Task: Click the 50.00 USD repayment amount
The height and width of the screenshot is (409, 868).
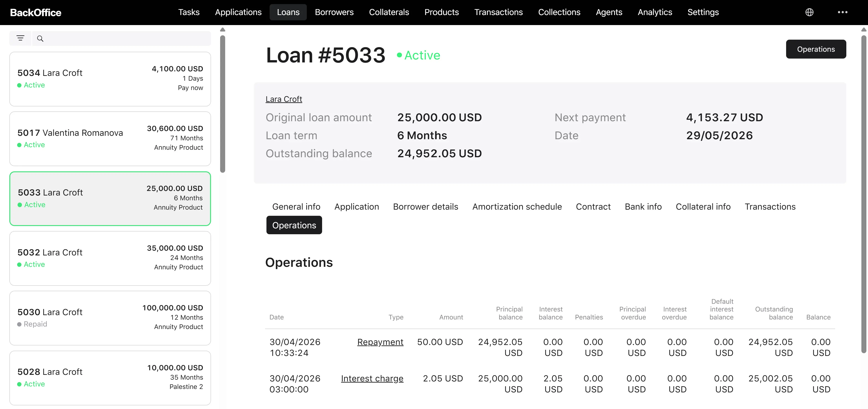Action: click(x=440, y=342)
